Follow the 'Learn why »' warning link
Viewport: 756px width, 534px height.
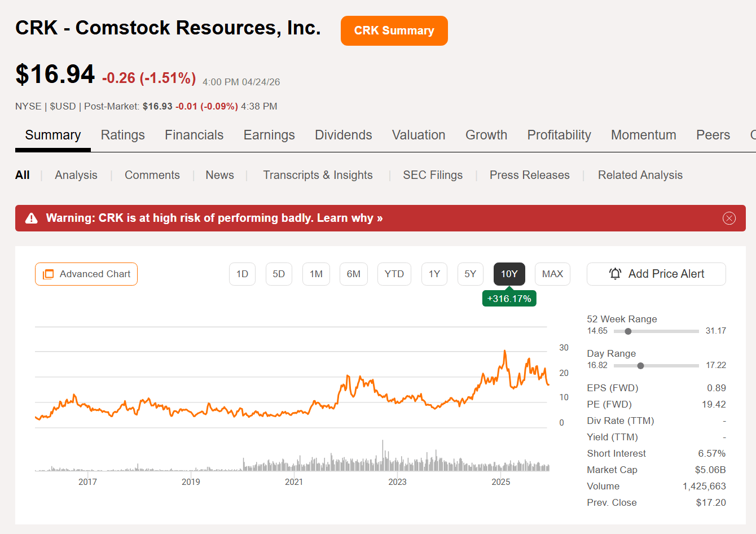350,218
